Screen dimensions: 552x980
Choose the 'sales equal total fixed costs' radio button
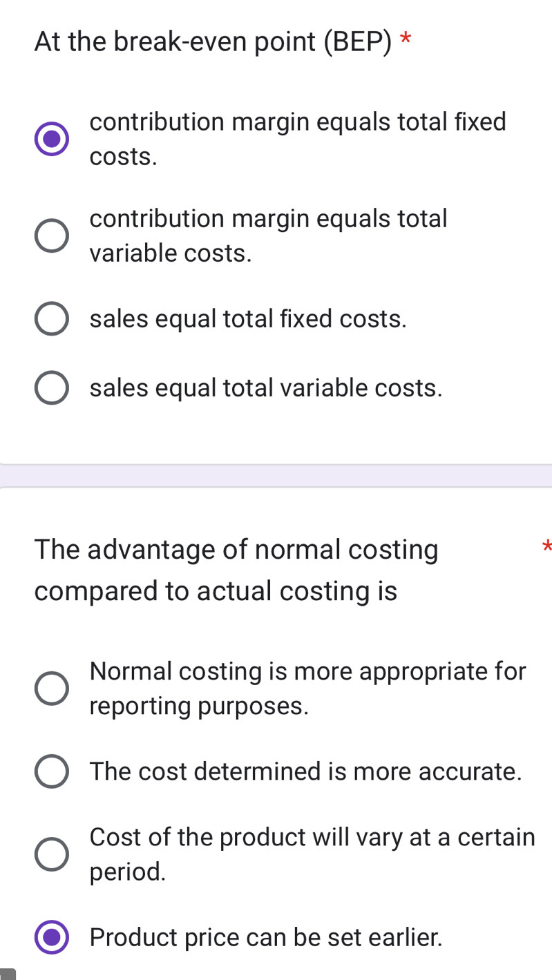52,319
